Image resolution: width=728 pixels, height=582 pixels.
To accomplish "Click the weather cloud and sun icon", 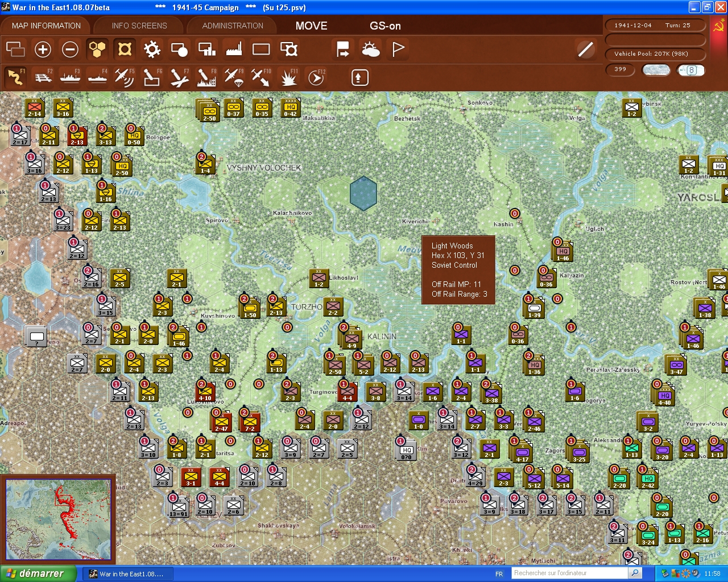I will pyautogui.click(x=371, y=49).
